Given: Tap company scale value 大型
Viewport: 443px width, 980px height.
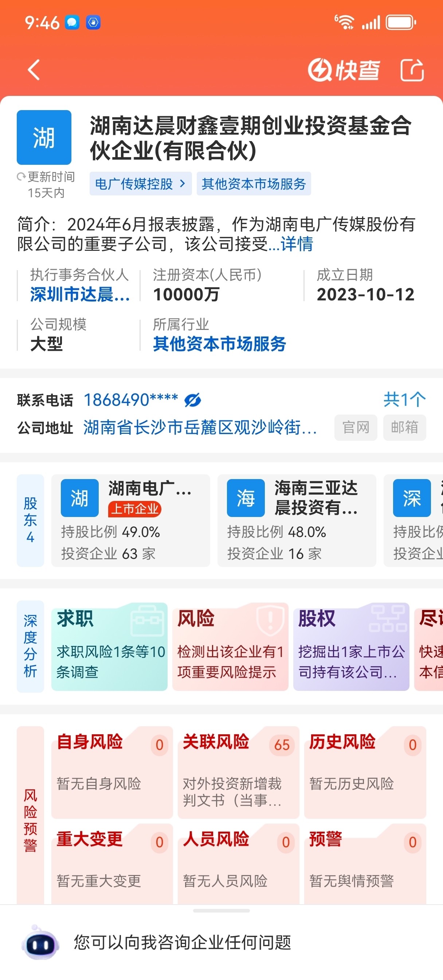Looking at the screenshot, I should 46,344.
